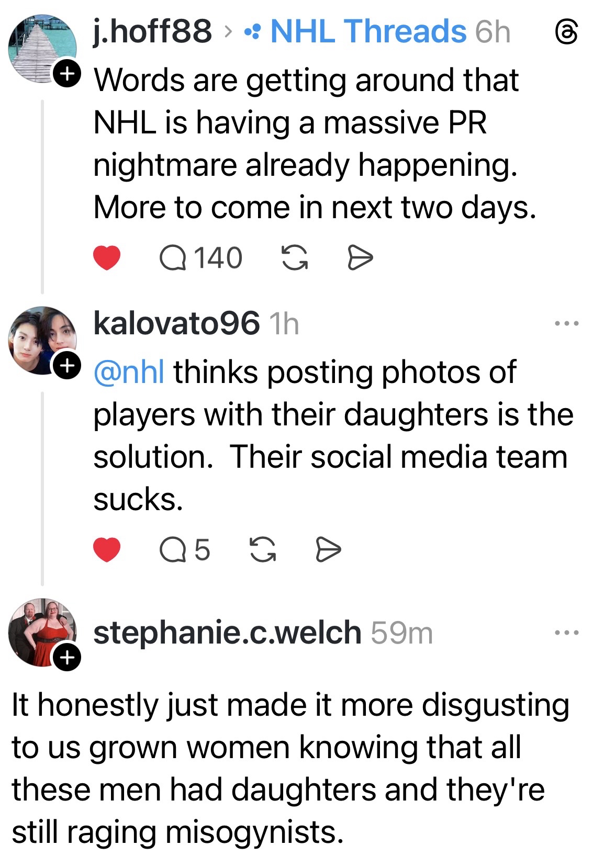Image resolution: width=604 pixels, height=868 pixels.
Task: Open the @nhl mention link
Action: [x=129, y=372]
